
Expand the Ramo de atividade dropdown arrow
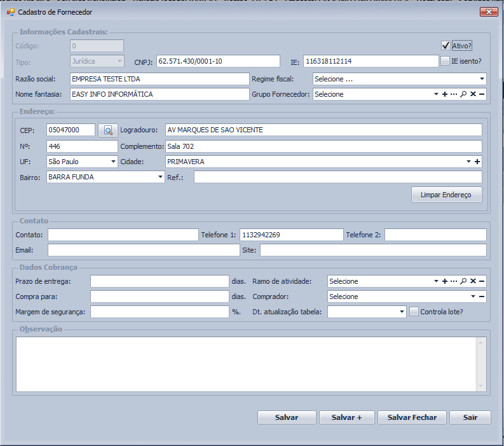436,281
